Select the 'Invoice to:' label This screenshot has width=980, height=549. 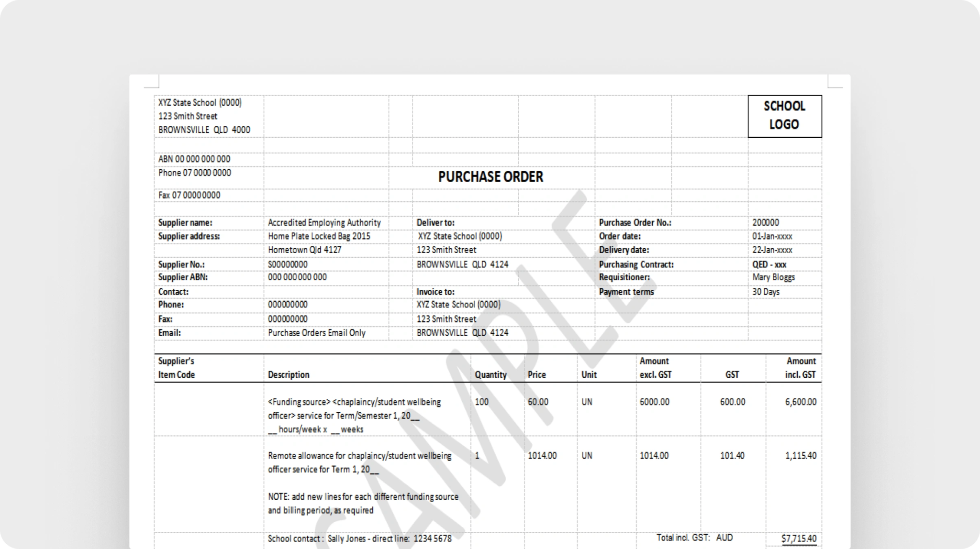click(x=435, y=292)
